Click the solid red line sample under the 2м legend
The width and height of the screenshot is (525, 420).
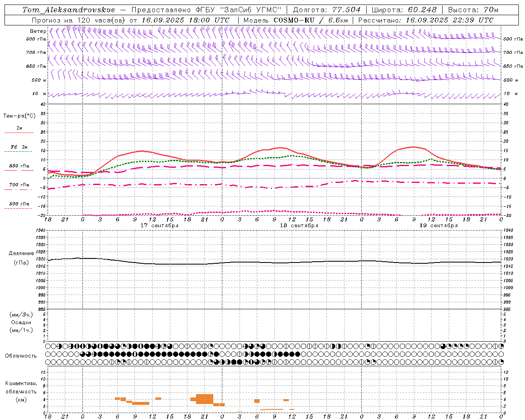pyautogui.click(x=19, y=132)
